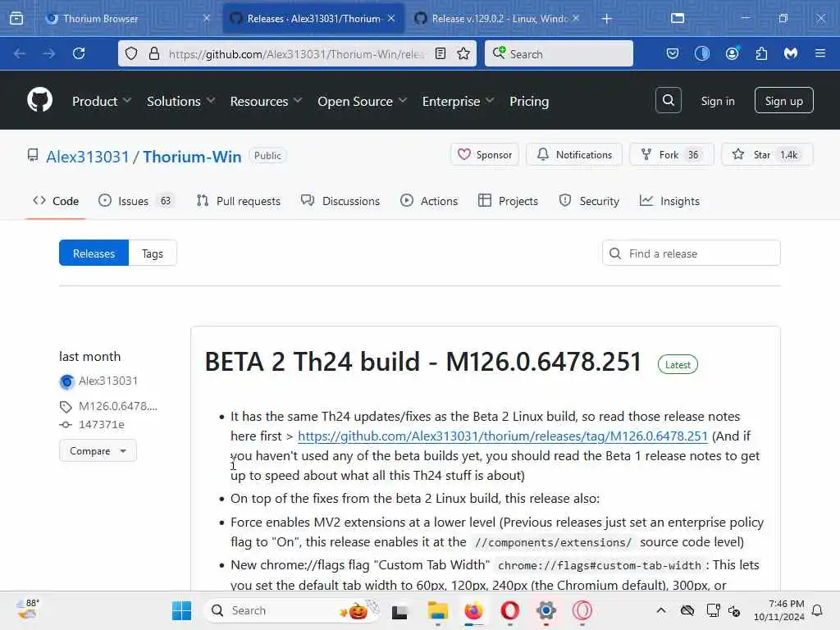This screenshot has width=840, height=630.
Task: Open the Pricing page
Action: pos(529,101)
